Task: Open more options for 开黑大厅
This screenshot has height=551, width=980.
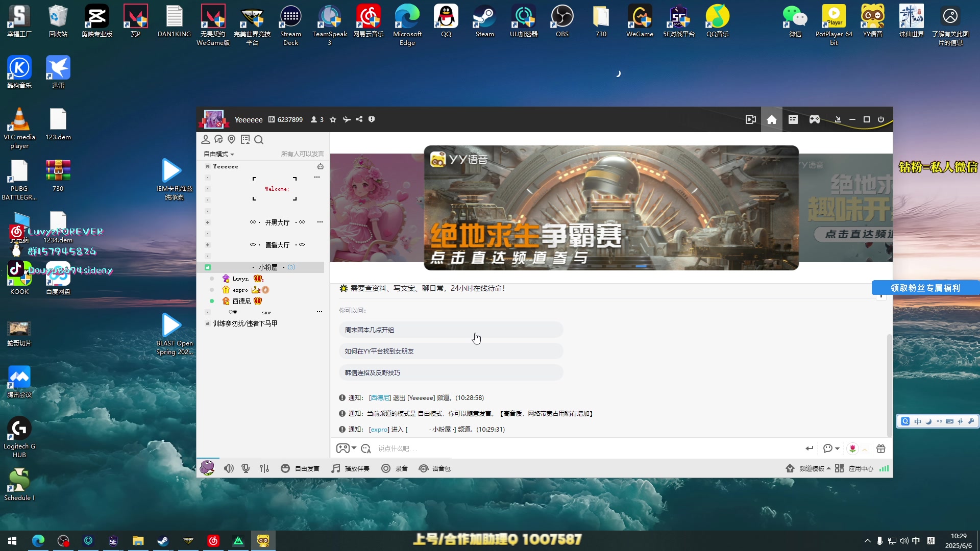Action: pyautogui.click(x=320, y=222)
